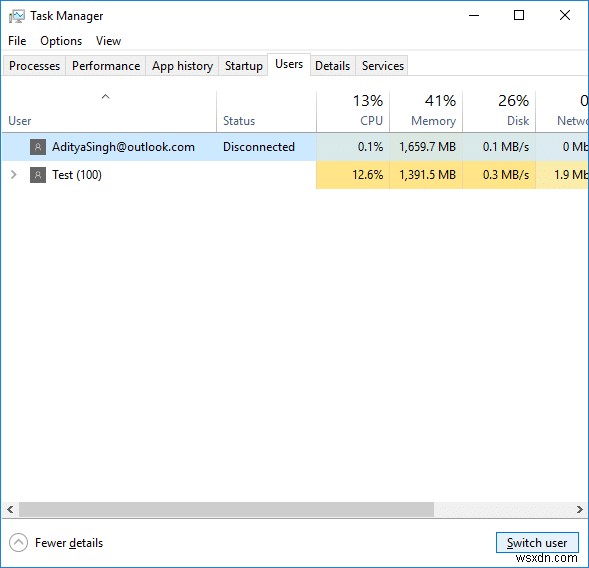Sort by the Status column header
The width and height of the screenshot is (589, 568).
click(266, 112)
